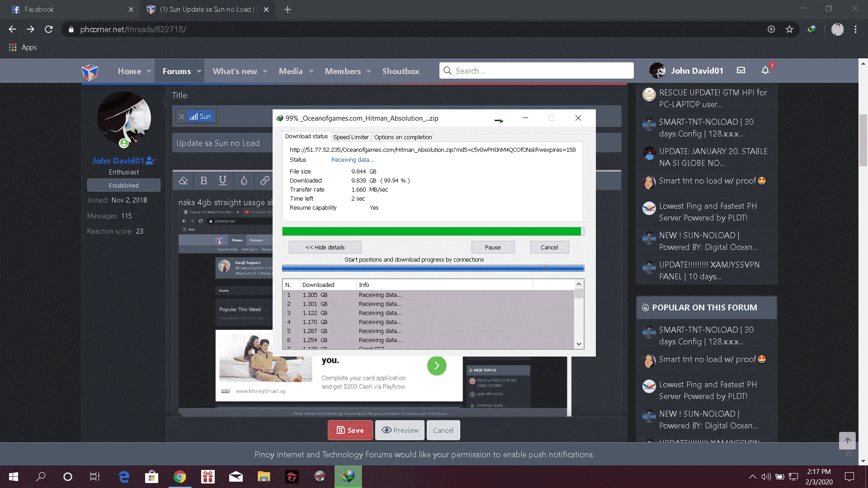The width and height of the screenshot is (868, 488).
Task: Expand the What's new dropdown arrow
Action: tap(265, 71)
